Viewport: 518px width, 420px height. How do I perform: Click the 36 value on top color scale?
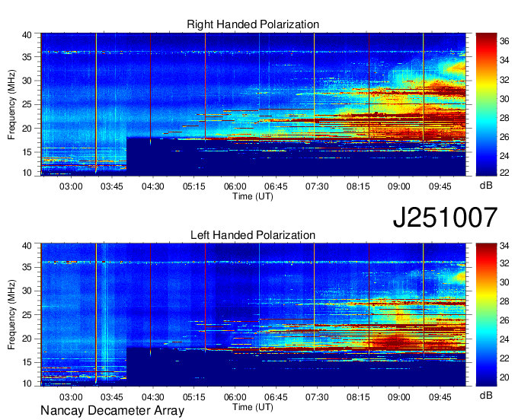(x=504, y=43)
